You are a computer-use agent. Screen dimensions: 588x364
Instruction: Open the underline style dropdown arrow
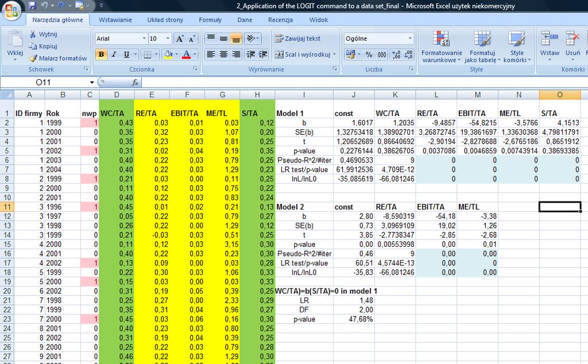coord(136,55)
